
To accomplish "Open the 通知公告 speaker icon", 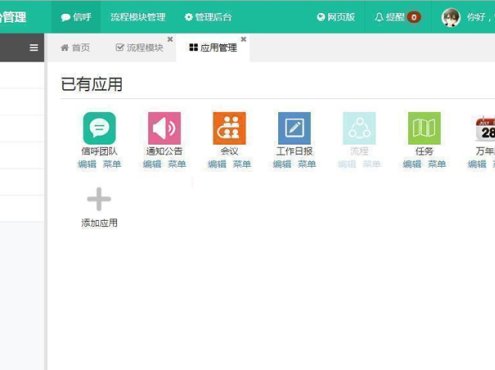I will (164, 128).
